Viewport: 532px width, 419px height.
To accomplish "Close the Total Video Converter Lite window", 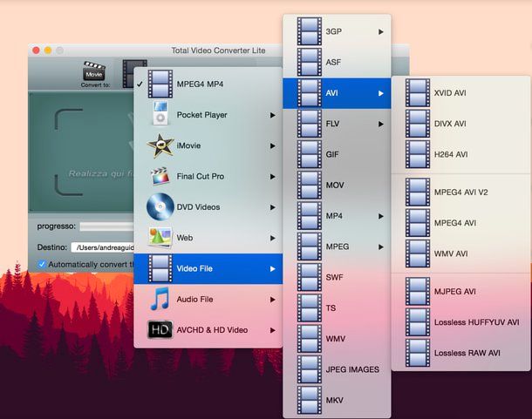I will [x=36, y=51].
